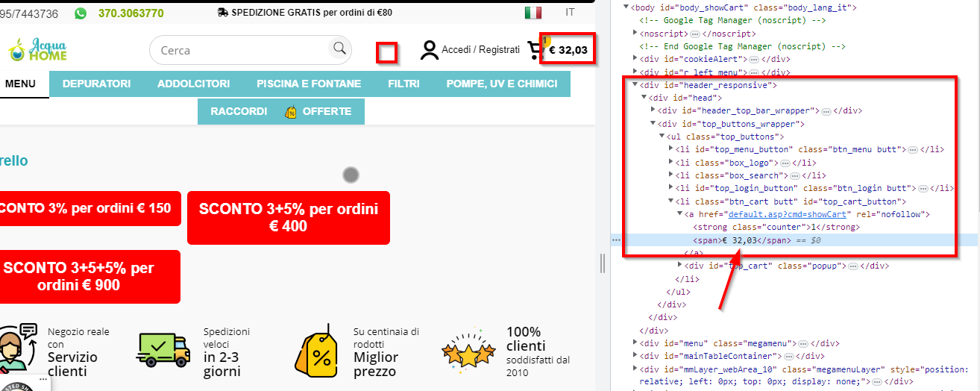
Task: Click SCONTO 3+5% per ordini € 400 banner
Action: 289,217
